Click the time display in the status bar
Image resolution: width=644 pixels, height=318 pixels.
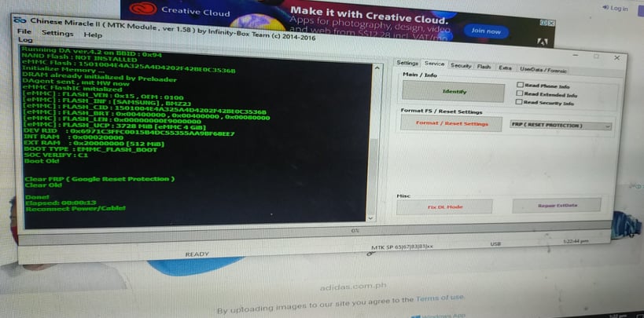(x=576, y=241)
